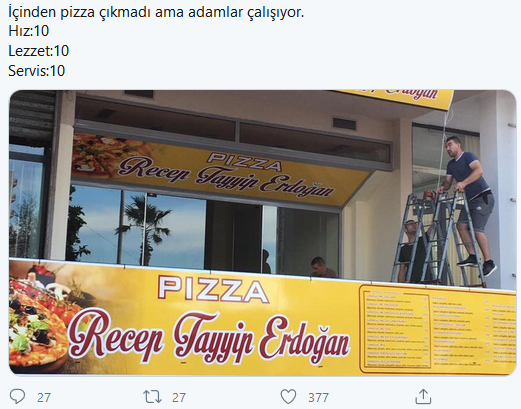This screenshot has width=521, height=409.
Task: Click the menu list on the yellow banner
Action: tap(437, 329)
